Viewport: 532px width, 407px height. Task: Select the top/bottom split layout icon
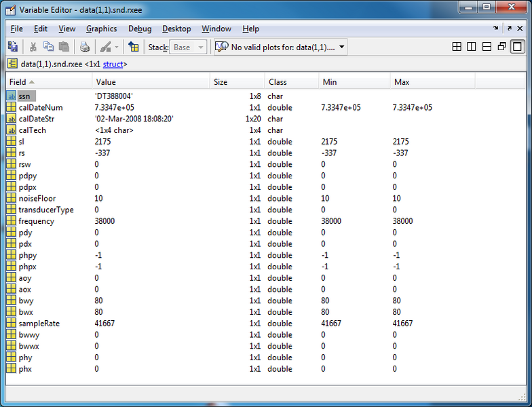pos(487,46)
